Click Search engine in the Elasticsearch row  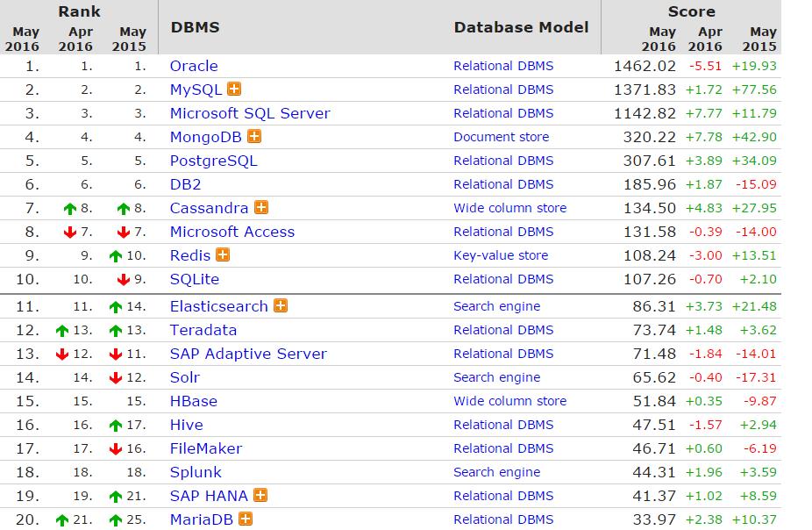point(496,306)
